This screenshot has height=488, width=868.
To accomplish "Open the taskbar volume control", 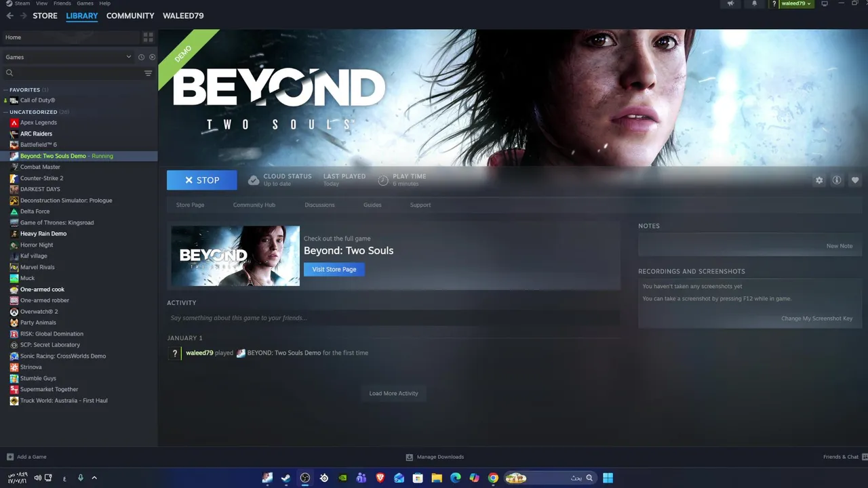I will click(x=37, y=478).
